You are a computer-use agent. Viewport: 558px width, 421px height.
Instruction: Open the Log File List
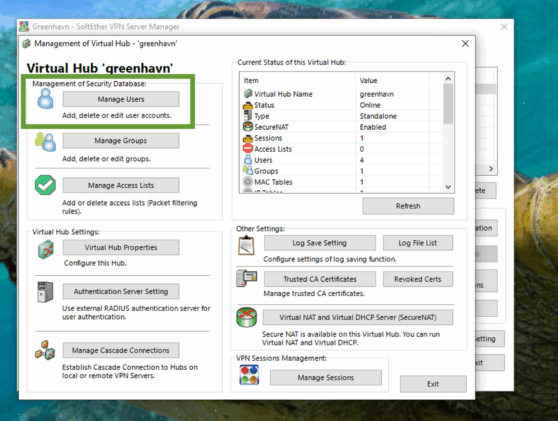(x=418, y=243)
